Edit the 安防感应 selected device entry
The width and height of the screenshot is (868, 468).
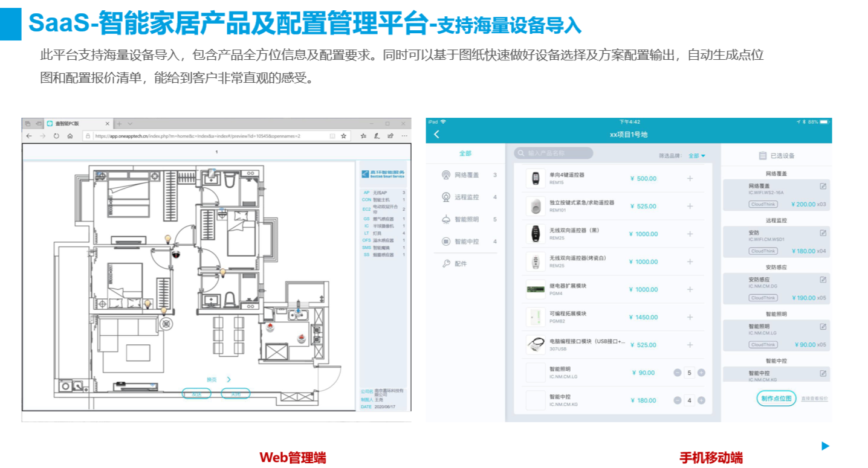[x=823, y=280]
